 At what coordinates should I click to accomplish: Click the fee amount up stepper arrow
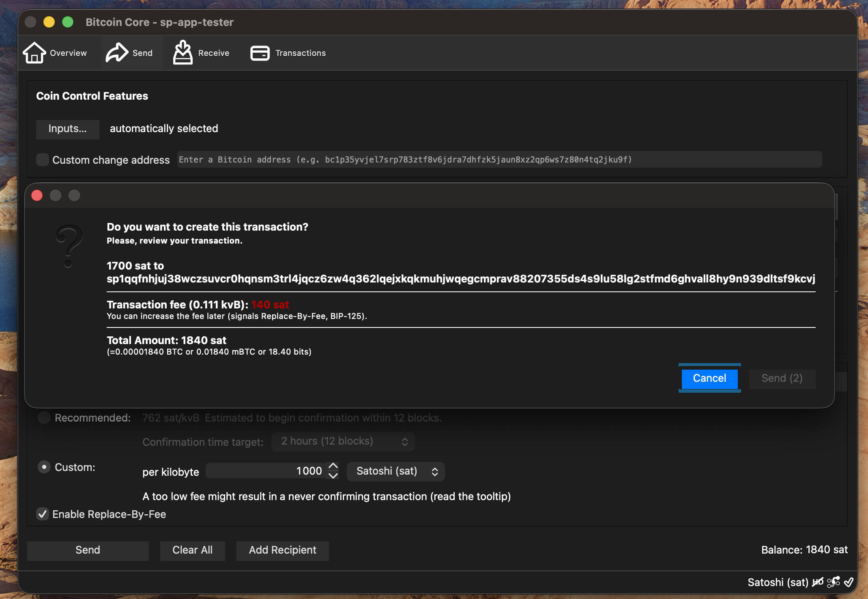[333, 466]
